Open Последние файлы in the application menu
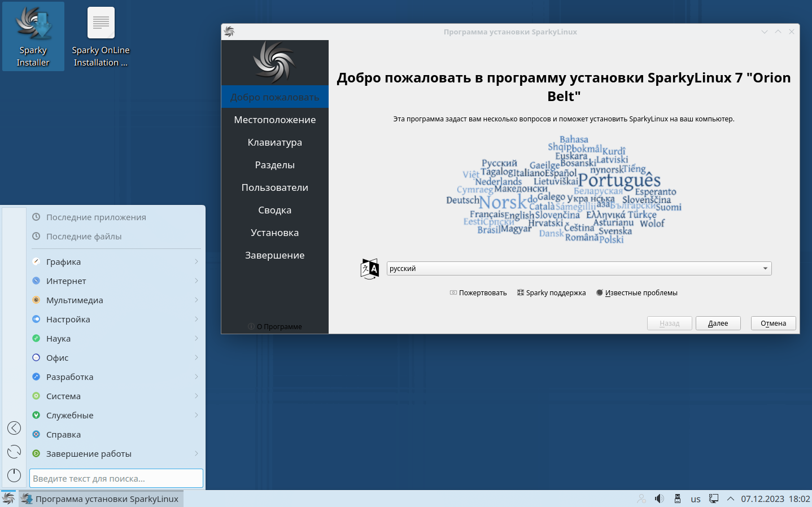The width and height of the screenshot is (812, 507). [x=116, y=237]
